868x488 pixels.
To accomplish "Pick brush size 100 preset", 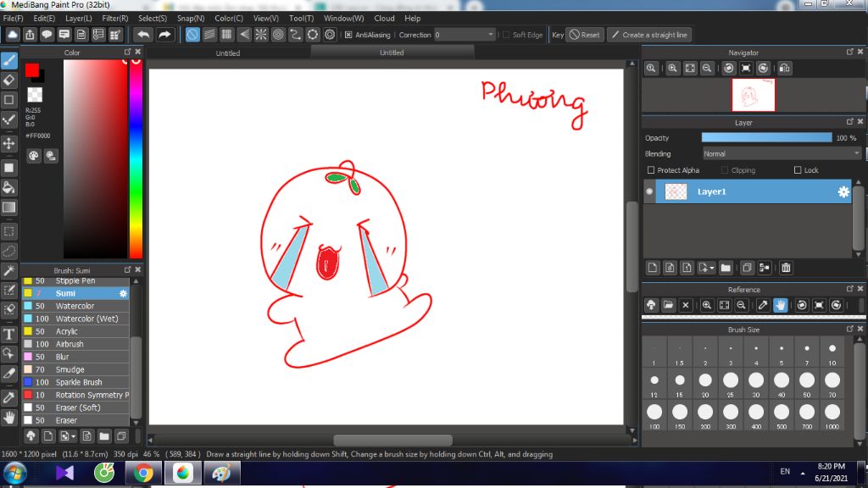I will tap(654, 416).
